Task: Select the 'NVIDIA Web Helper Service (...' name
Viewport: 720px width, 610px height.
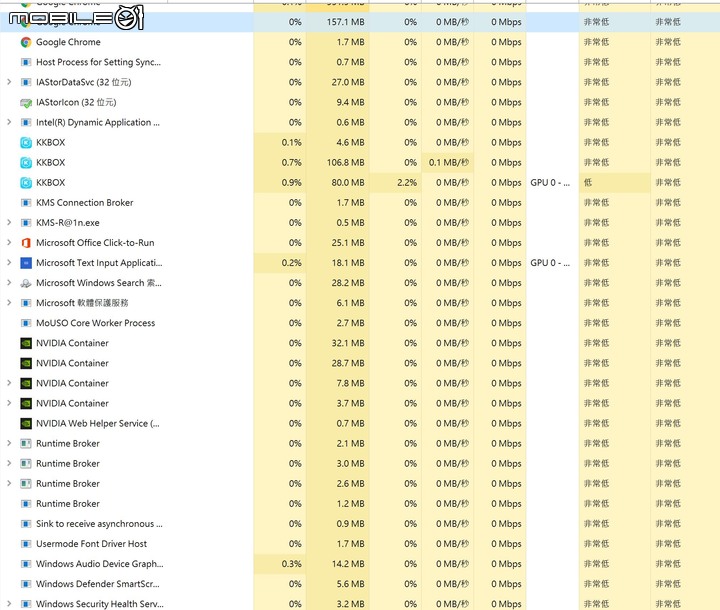Action: pos(98,423)
